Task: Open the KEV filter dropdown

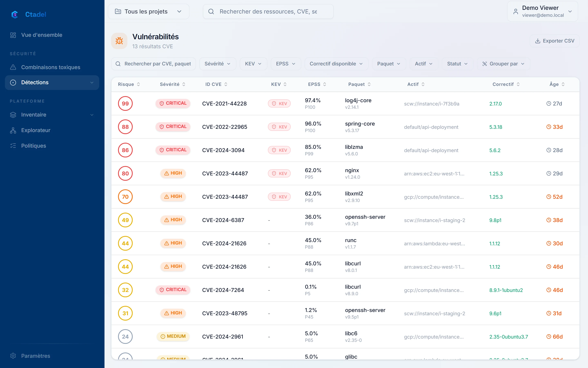Action: [253, 64]
